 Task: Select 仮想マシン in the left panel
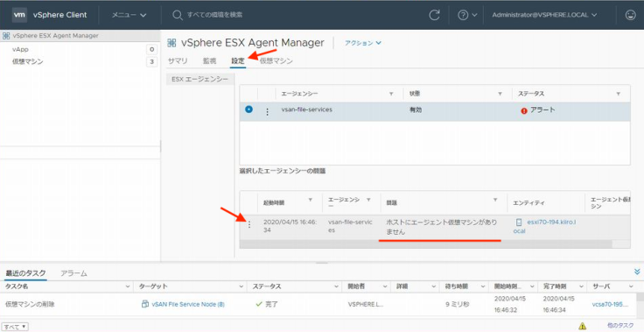coord(27,61)
